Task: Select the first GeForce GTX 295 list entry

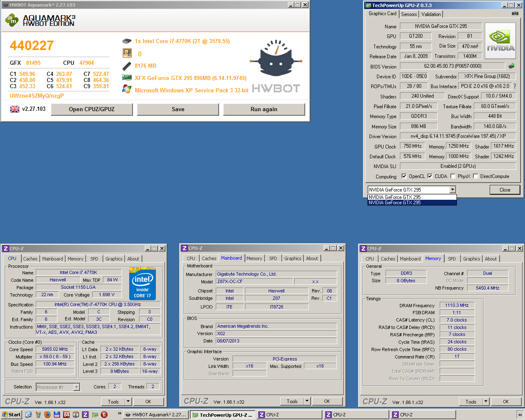Action: (412, 197)
